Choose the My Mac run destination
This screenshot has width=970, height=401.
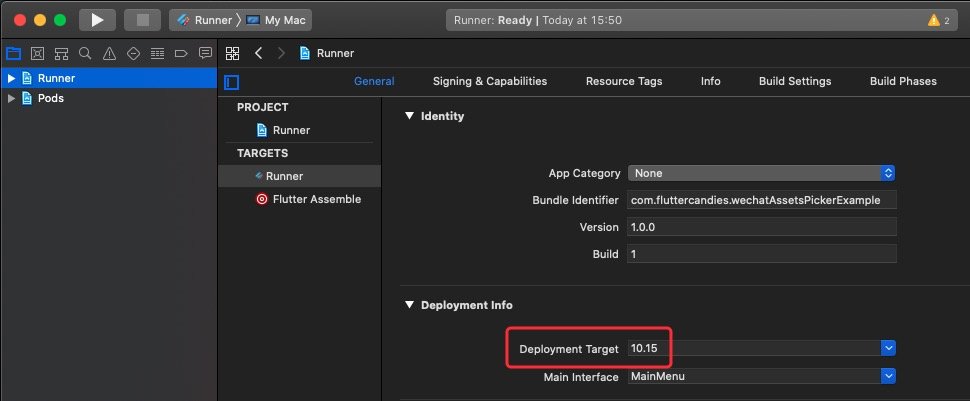pos(278,20)
